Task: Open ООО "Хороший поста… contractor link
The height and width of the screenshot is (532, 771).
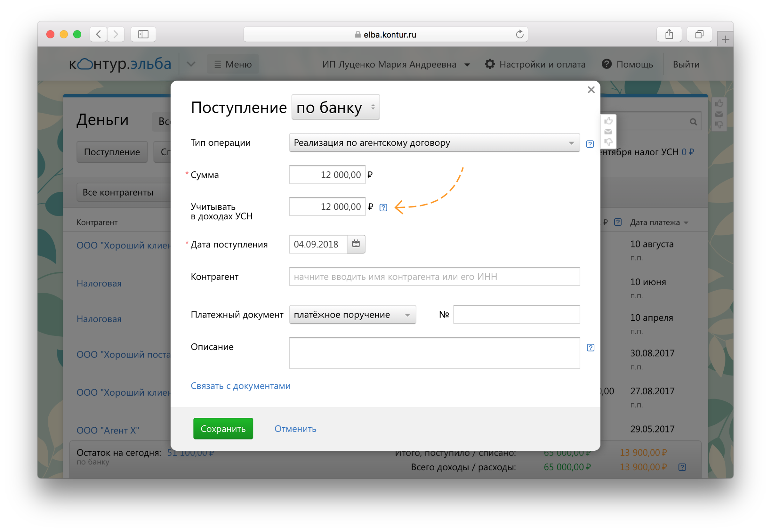Action: (123, 354)
